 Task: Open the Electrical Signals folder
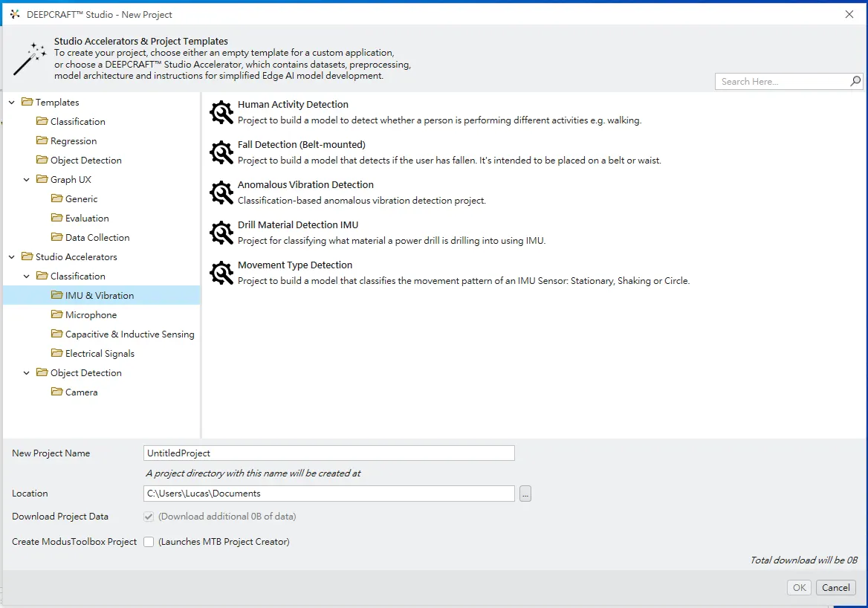coord(100,354)
